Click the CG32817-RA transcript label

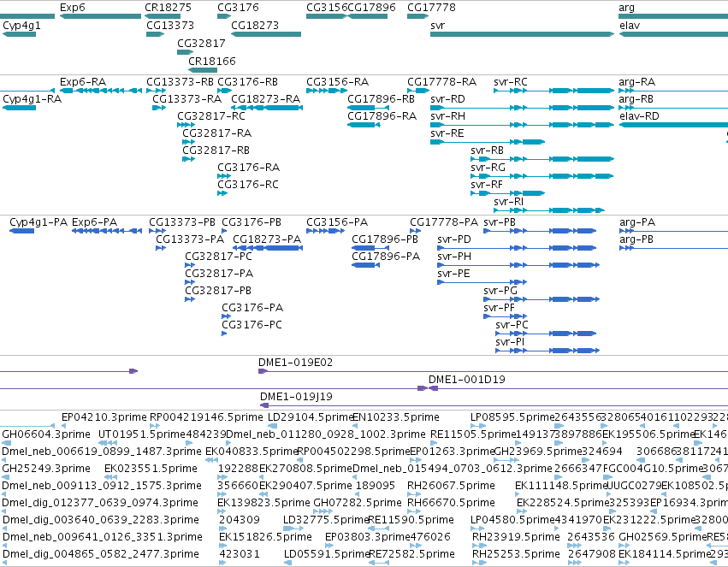point(216,133)
